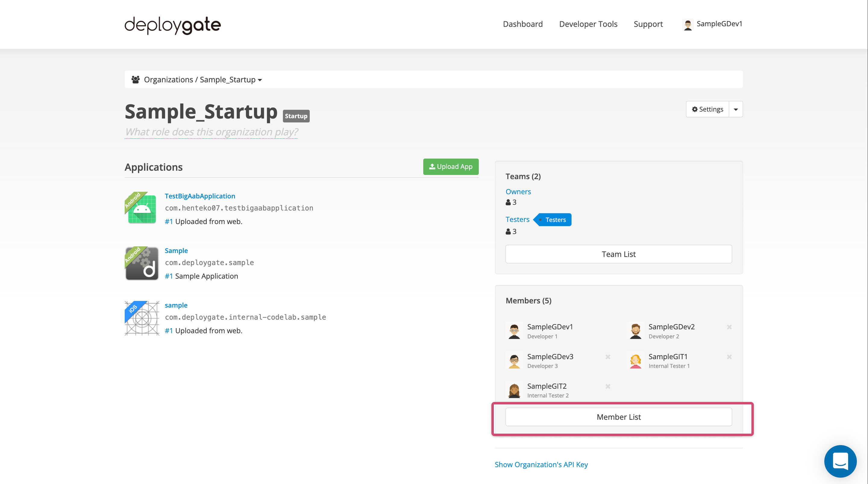Click package name com.deploygate.internal-codelab.sample
This screenshot has height=484, width=868.
pyautogui.click(x=245, y=317)
